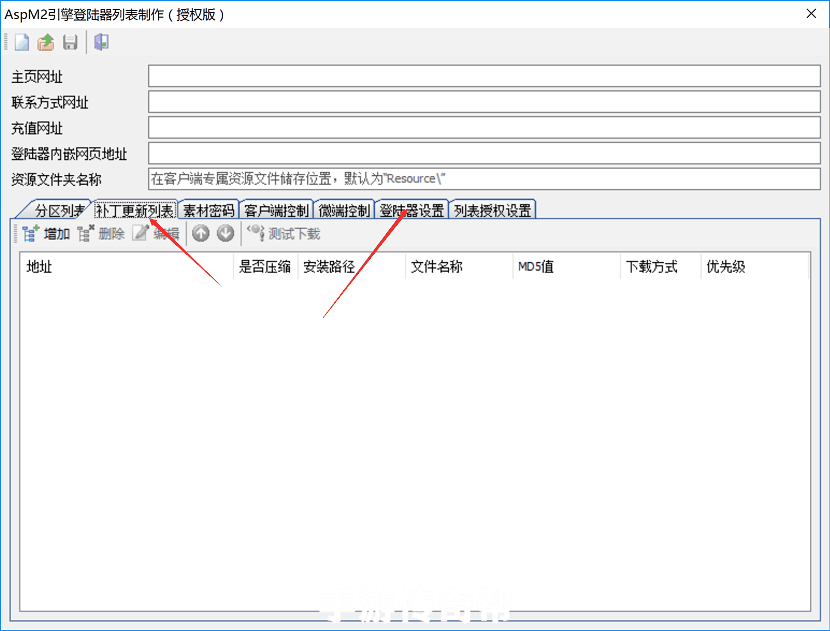Click the MD5值 column header
The width and height of the screenshot is (830, 631).
pos(566,266)
